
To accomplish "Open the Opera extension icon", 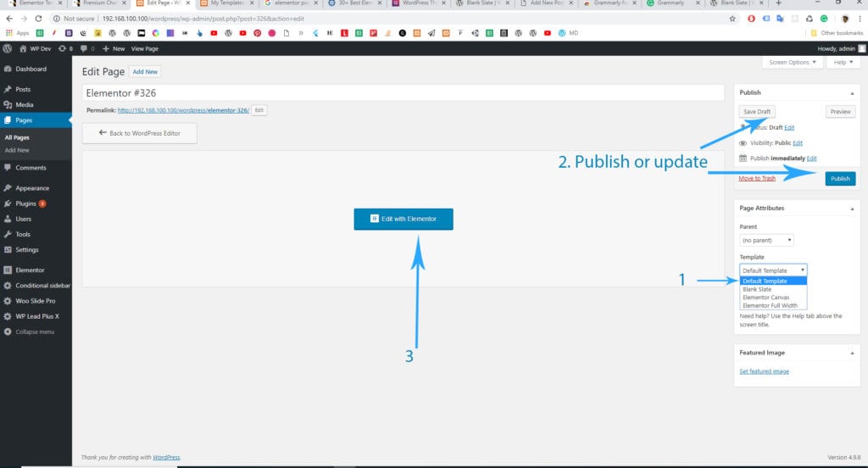I will pyautogui.click(x=751, y=19).
